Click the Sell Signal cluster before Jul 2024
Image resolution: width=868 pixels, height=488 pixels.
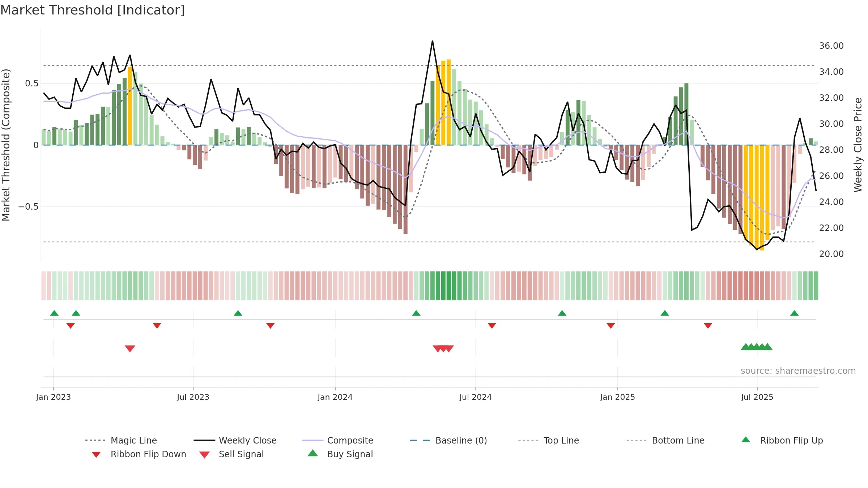[x=443, y=348]
